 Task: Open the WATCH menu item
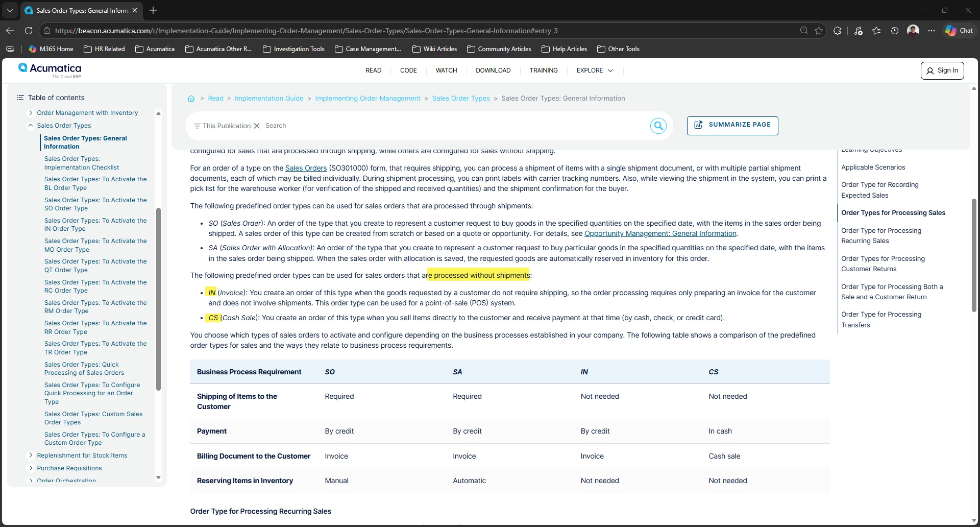pyautogui.click(x=446, y=70)
